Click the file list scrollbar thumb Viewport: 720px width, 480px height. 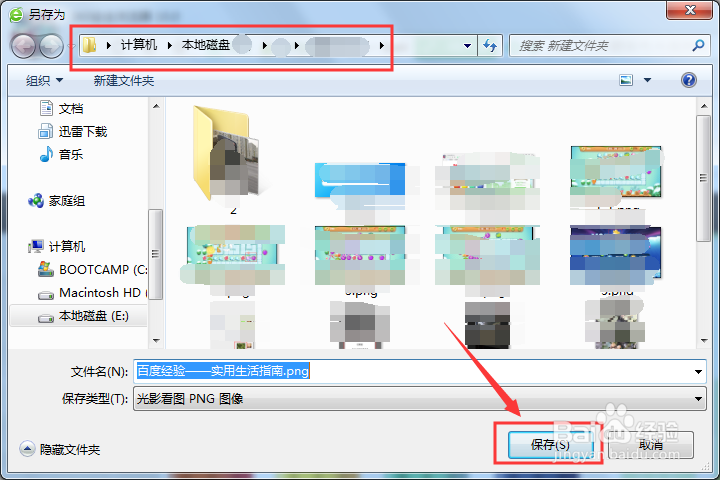(703, 178)
